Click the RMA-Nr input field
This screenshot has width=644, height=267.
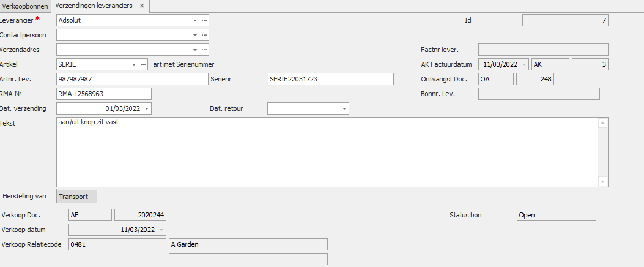coord(104,94)
